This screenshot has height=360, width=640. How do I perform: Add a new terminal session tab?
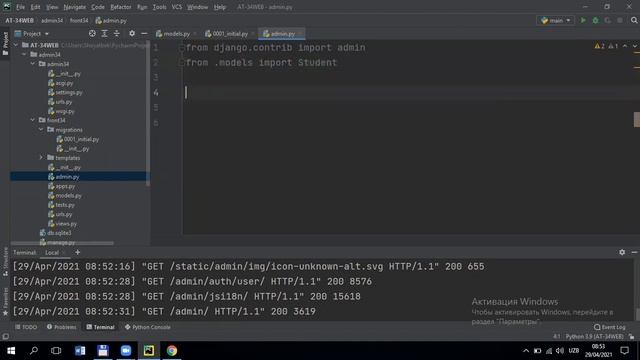78,252
